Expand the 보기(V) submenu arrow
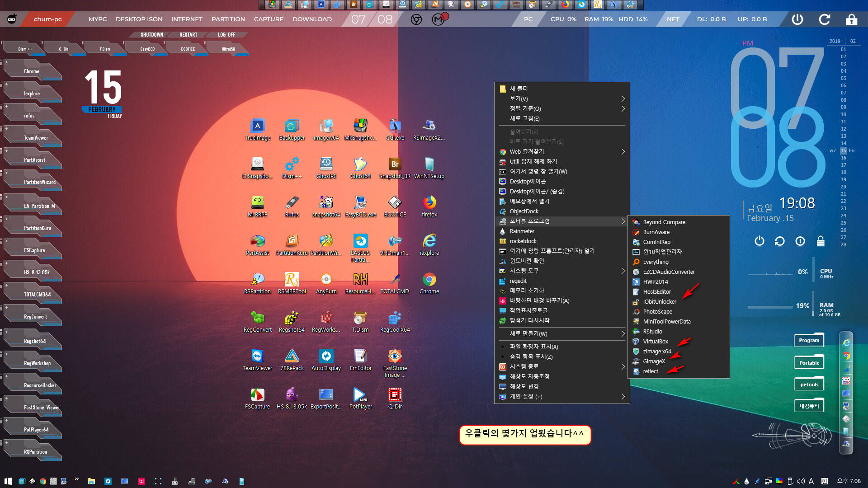Viewport: 868px width, 488px height. (x=623, y=99)
